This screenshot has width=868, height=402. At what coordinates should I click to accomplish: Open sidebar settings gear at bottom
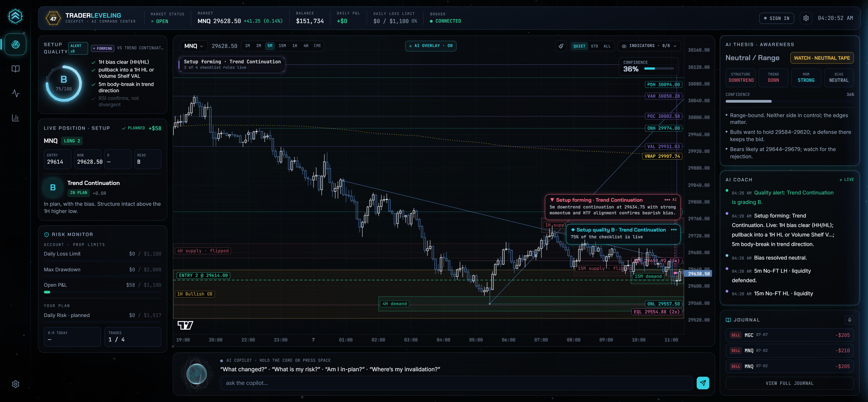pyautogui.click(x=16, y=384)
